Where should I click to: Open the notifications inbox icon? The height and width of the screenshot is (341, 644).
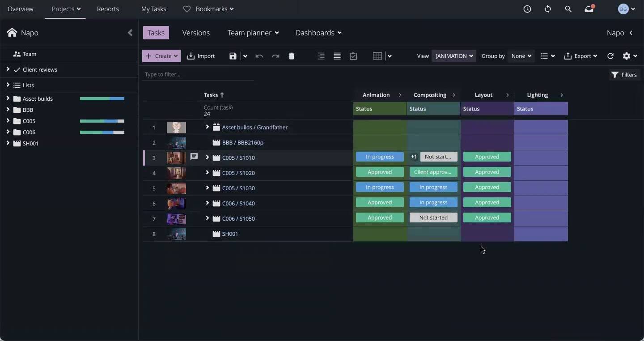tap(589, 9)
